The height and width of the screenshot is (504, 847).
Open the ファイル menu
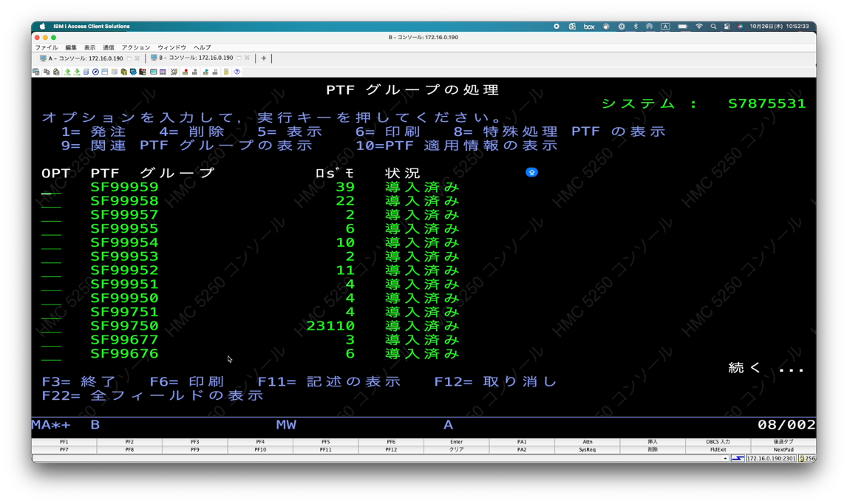click(47, 47)
